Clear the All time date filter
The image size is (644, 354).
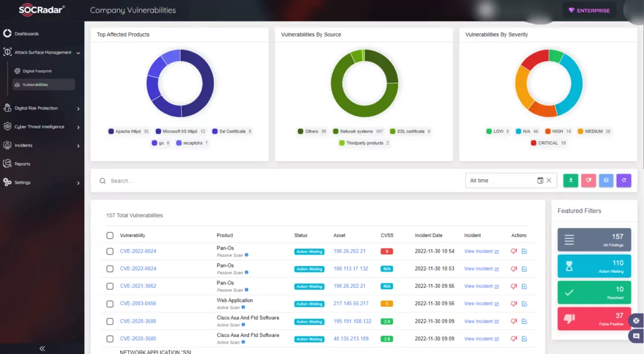(x=548, y=180)
